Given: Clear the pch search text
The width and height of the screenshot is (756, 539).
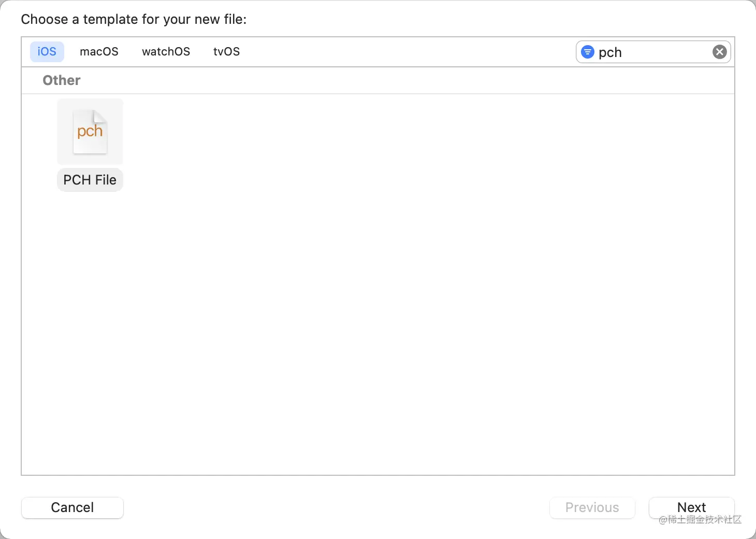Looking at the screenshot, I should (x=719, y=52).
